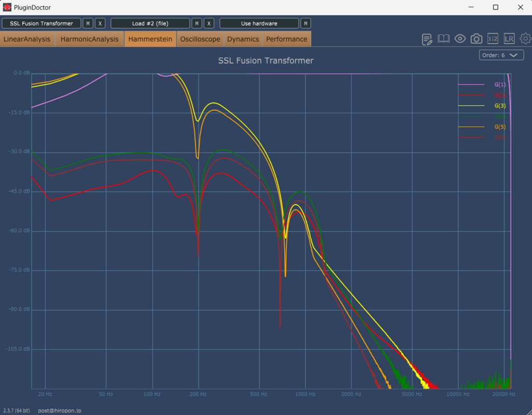Maximize the PluginDoctor window
The height and width of the screenshot is (415, 532).
point(496,7)
